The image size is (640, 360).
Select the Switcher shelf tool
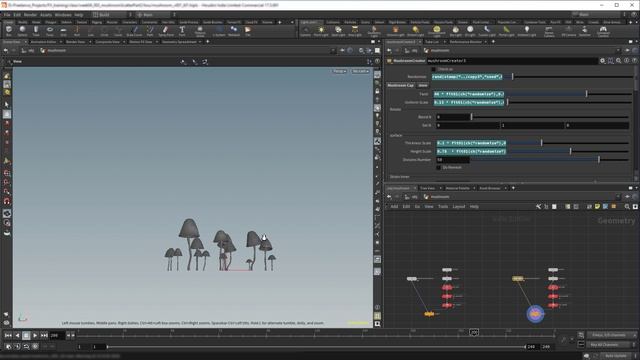click(x=584, y=31)
